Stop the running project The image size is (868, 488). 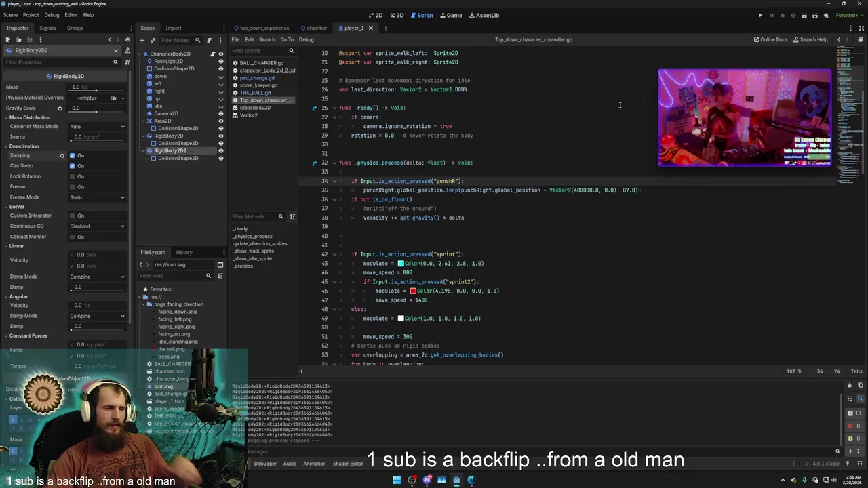(x=782, y=15)
